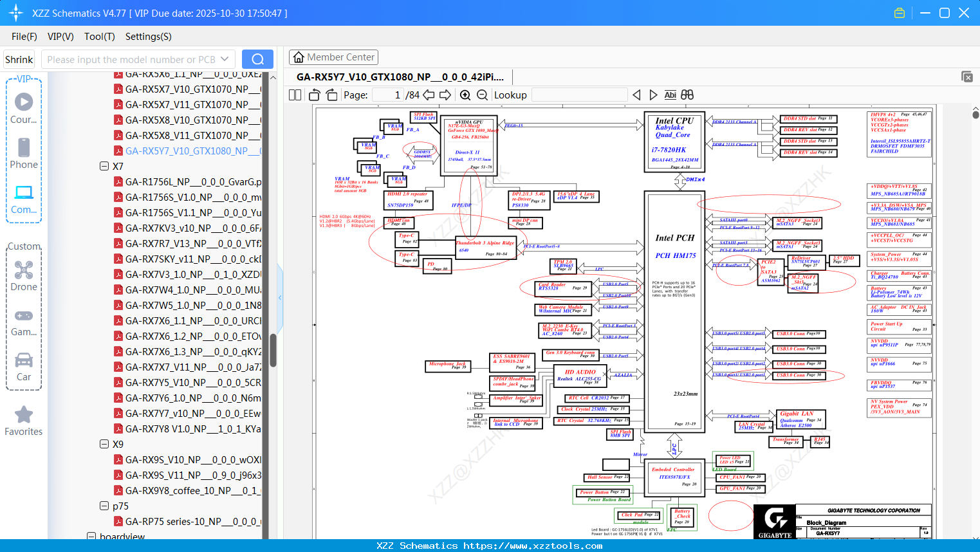This screenshot has width=980, height=552.
Task: Collapse the X7 folder in tree
Action: coord(104,166)
